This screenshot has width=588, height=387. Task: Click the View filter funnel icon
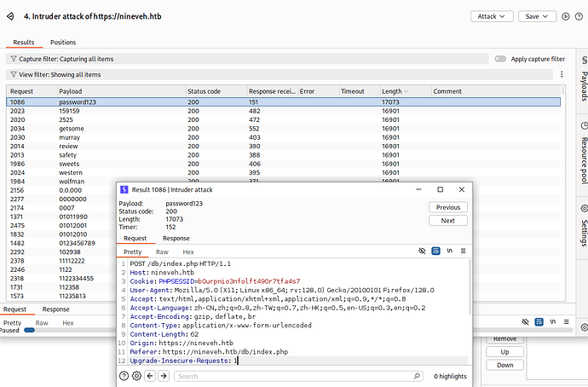pos(14,75)
